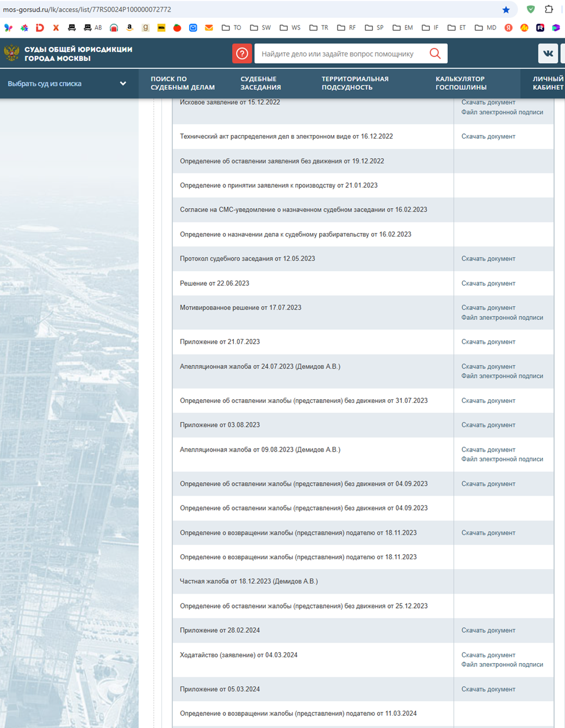Open 'Поиск по судебным делам' menu
The height and width of the screenshot is (728, 565).
point(183,83)
